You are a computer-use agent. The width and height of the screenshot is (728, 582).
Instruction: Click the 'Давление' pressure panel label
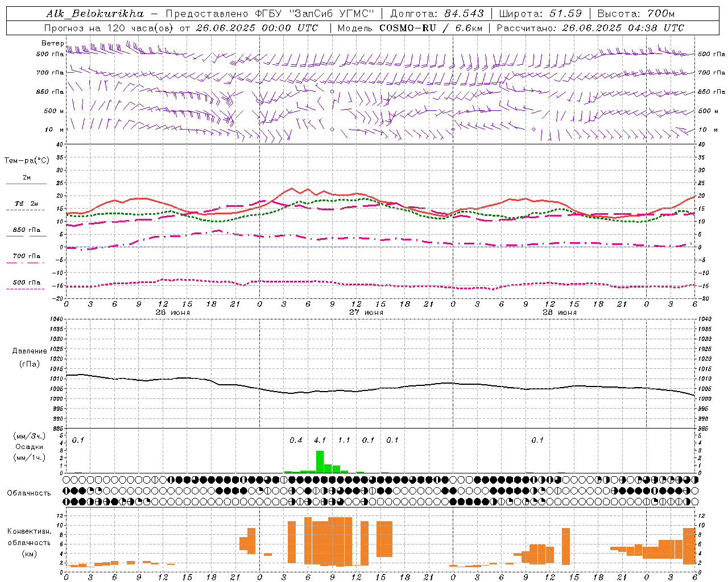pyautogui.click(x=30, y=351)
